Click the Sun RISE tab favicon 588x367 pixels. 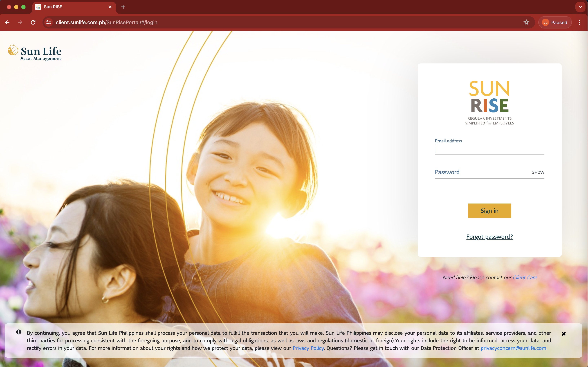(x=38, y=7)
